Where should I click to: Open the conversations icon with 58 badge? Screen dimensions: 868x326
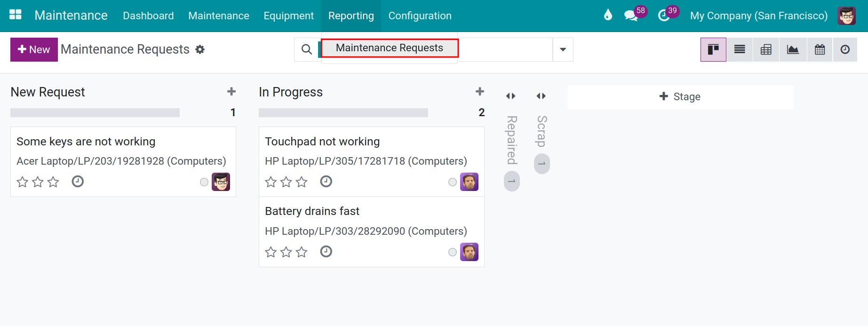(x=631, y=16)
